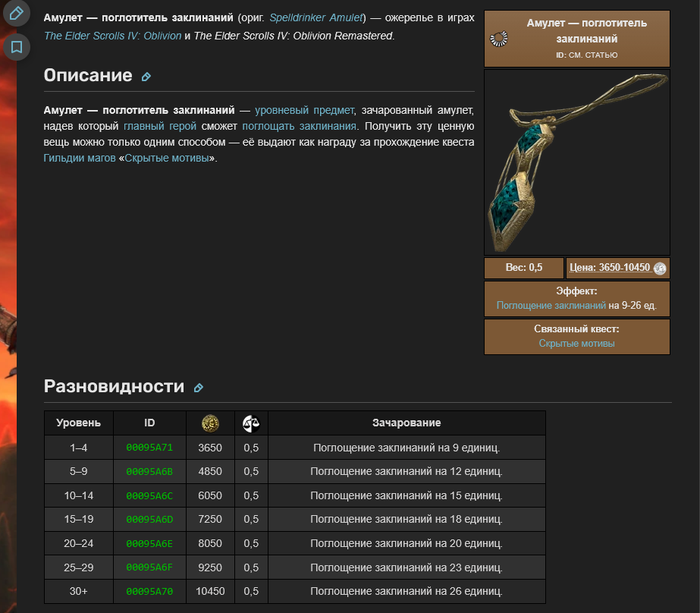The height and width of the screenshot is (613, 700).
Task: Select ID 00095A70
Action: click(149, 591)
